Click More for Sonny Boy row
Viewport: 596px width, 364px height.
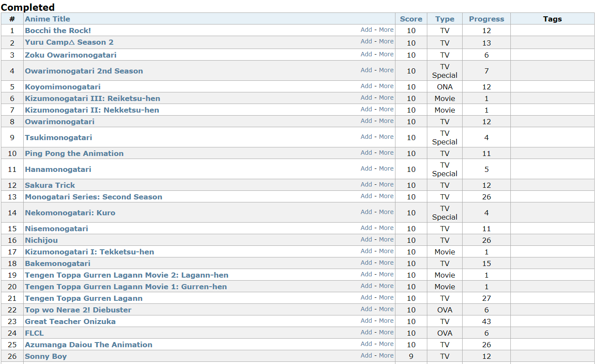(x=386, y=355)
